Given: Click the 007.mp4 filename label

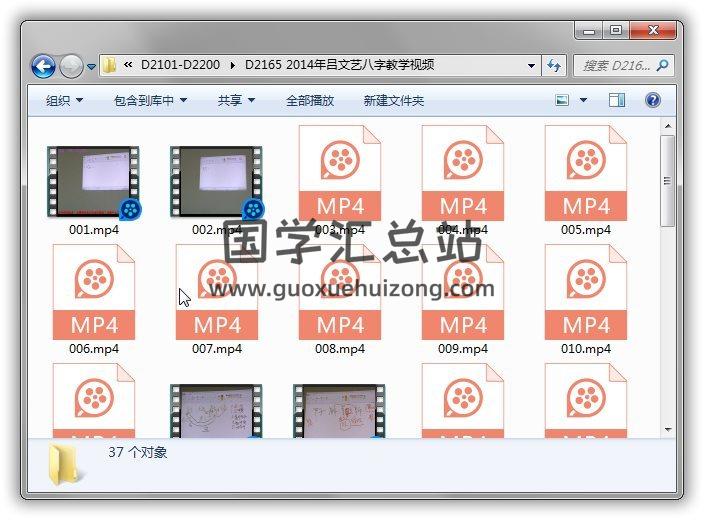Looking at the screenshot, I should (217, 349).
